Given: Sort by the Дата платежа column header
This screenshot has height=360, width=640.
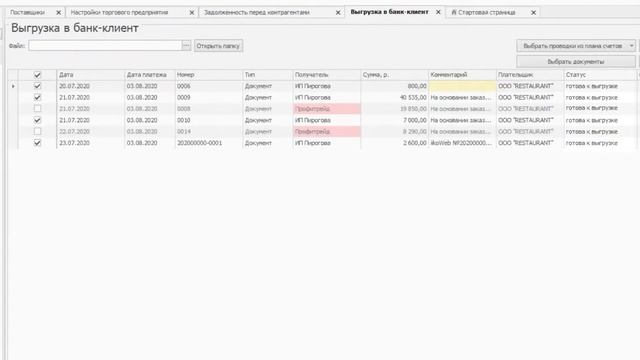Looking at the screenshot, I should 149,75.
